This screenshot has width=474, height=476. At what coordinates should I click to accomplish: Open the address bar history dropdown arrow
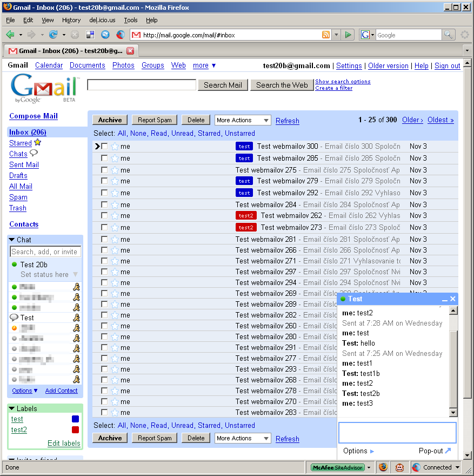[x=336, y=35]
